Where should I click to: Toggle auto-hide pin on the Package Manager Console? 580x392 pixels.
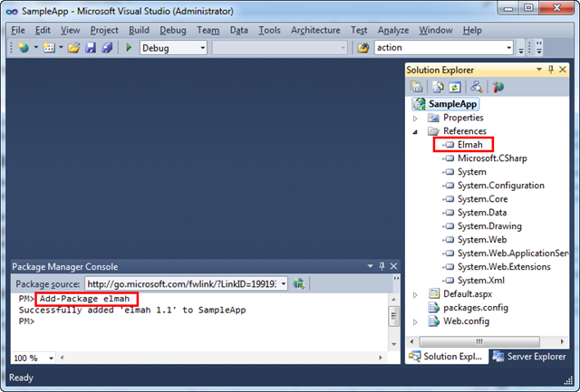(382, 266)
